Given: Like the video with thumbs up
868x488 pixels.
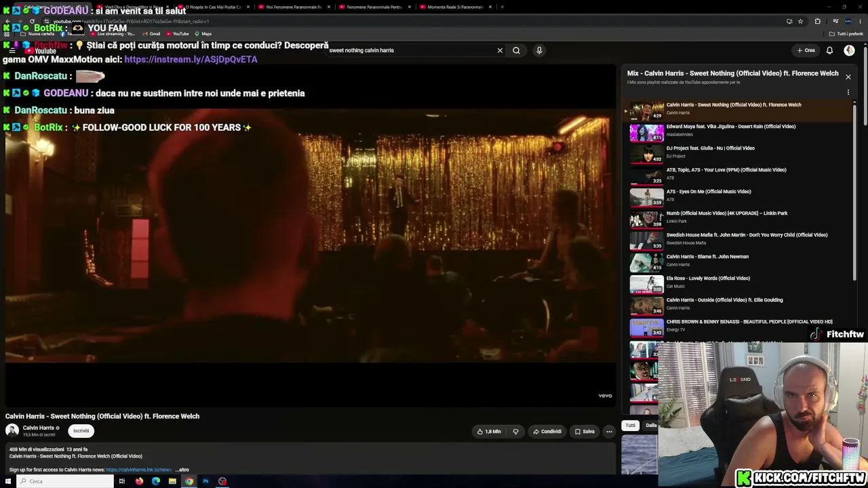Looking at the screenshot, I should [x=488, y=432].
